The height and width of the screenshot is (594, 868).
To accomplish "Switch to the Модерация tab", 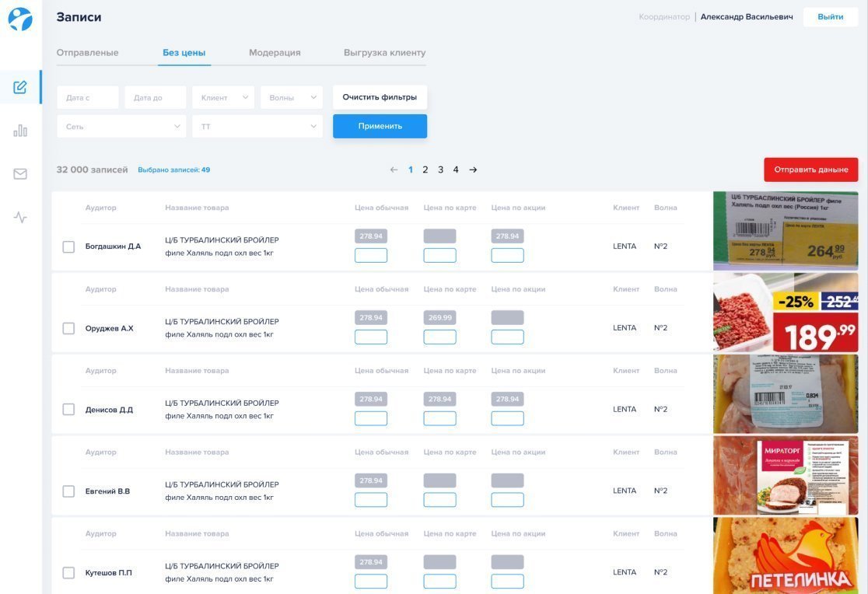I will (x=275, y=53).
